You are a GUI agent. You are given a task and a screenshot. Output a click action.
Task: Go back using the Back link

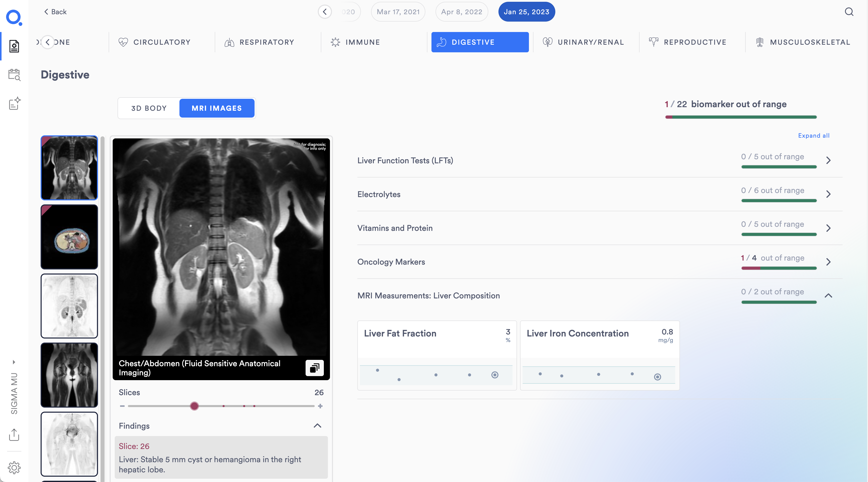[x=55, y=12]
